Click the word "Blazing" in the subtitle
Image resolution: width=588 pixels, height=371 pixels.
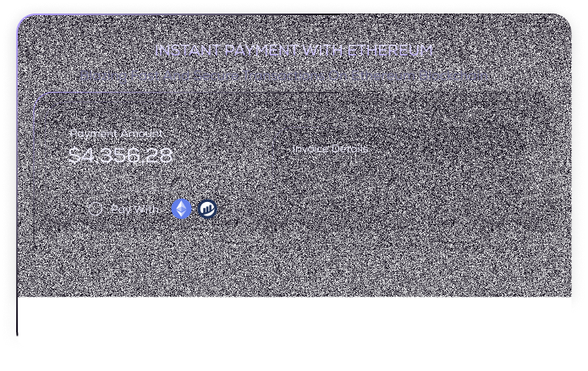coord(103,75)
